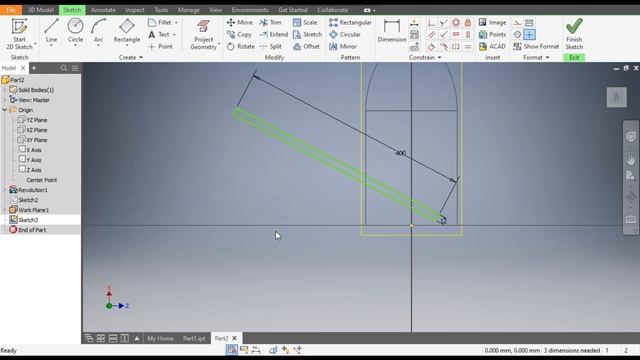Image resolution: width=640 pixels, height=360 pixels.
Task: Apply the Equal constraint
Action: (468, 47)
